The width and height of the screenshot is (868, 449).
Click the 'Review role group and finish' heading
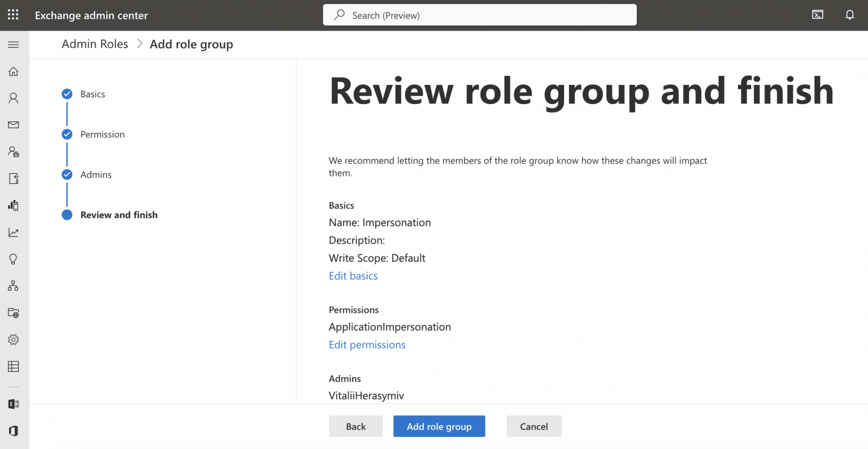coord(581,92)
